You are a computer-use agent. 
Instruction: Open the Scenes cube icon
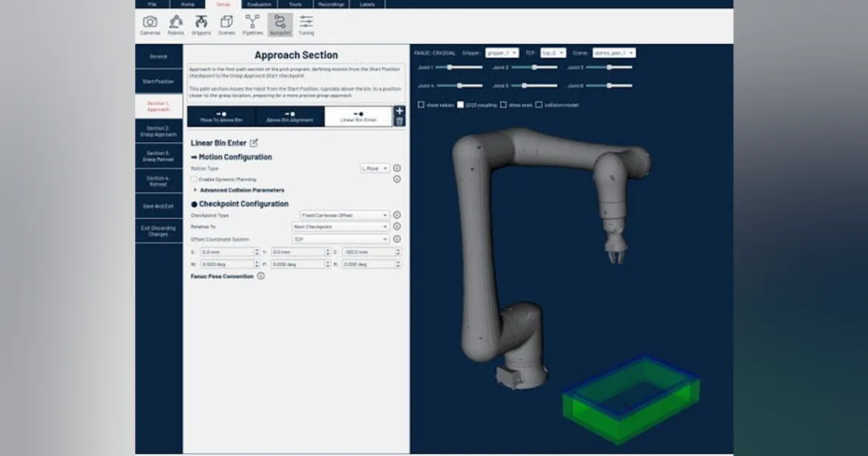pyautogui.click(x=226, y=25)
